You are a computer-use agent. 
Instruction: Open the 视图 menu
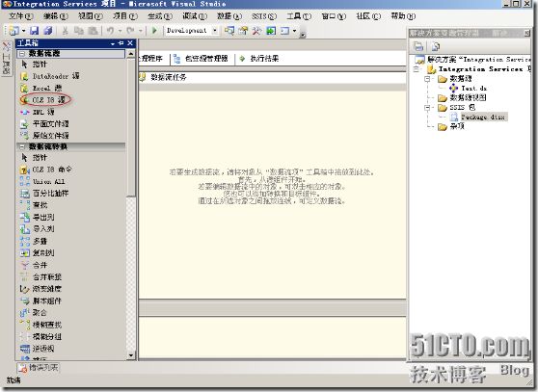click(91, 16)
